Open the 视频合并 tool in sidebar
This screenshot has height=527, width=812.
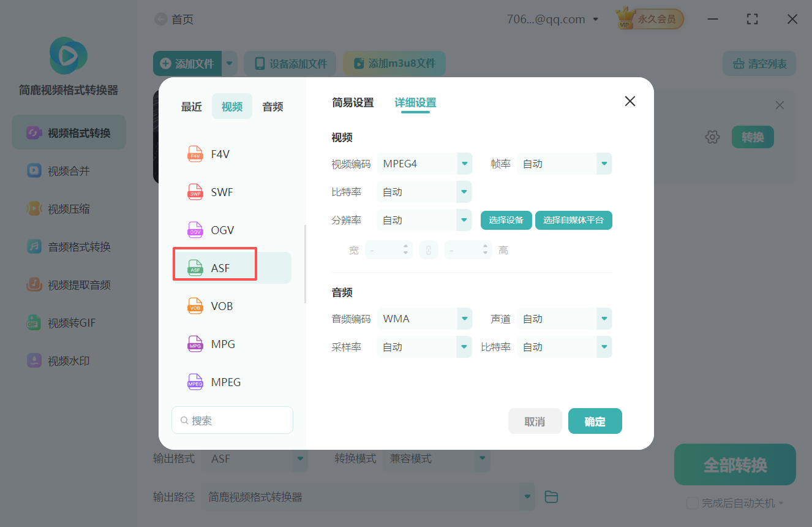pyautogui.click(x=68, y=170)
